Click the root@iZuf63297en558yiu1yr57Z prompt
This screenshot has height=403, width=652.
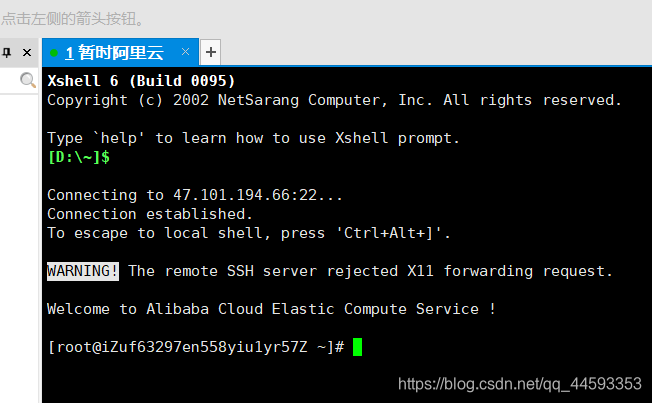[195, 347]
